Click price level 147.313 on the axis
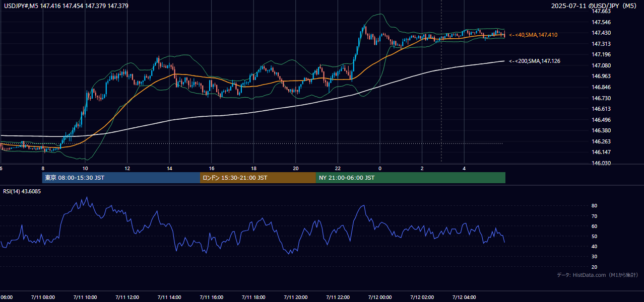This screenshot has height=302, width=644. [x=602, y=44]
